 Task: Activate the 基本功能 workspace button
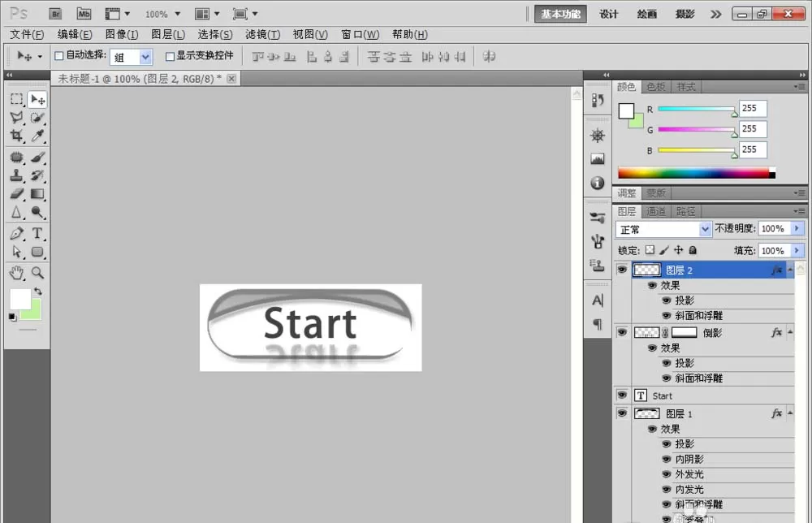point(560,14)
